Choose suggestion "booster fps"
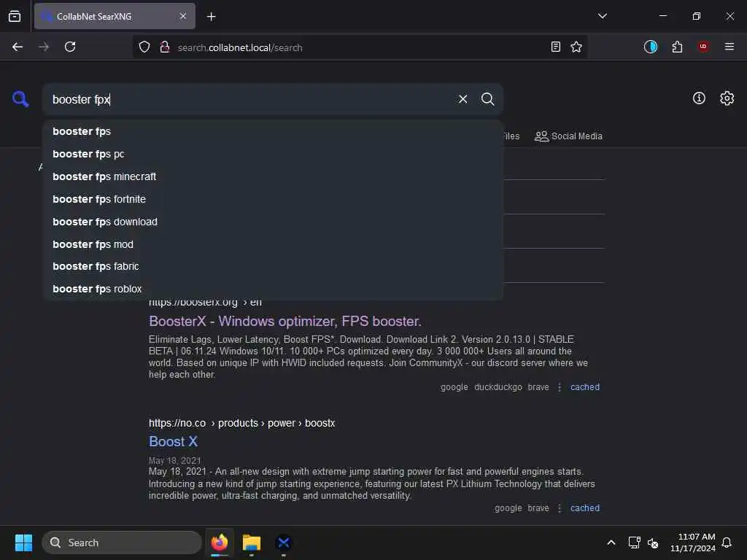 click(x=273, y=131)
